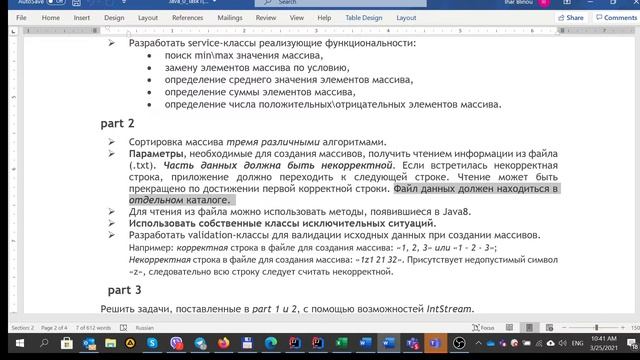Switch to Print Layout view
Screen dimensions: 640x360
point(529,327)
